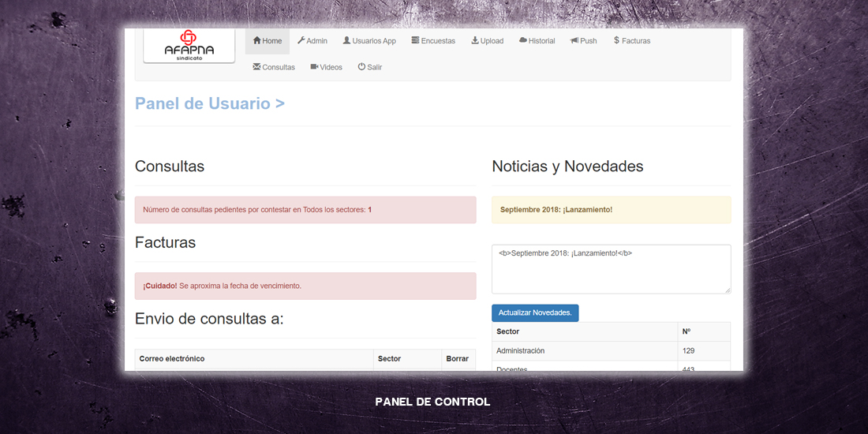
Task: Click the Envio de consultas a heading
Action: click(209, 319)
